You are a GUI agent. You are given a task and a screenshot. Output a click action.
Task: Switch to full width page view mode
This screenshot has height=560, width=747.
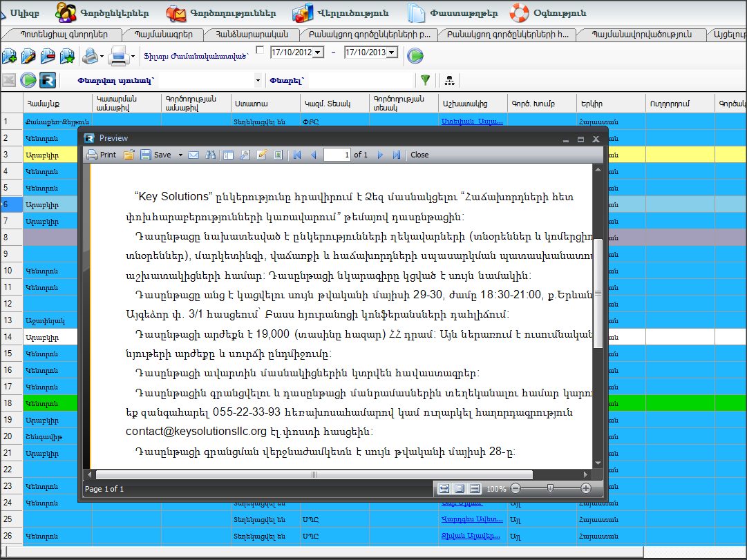click(444, 488)
